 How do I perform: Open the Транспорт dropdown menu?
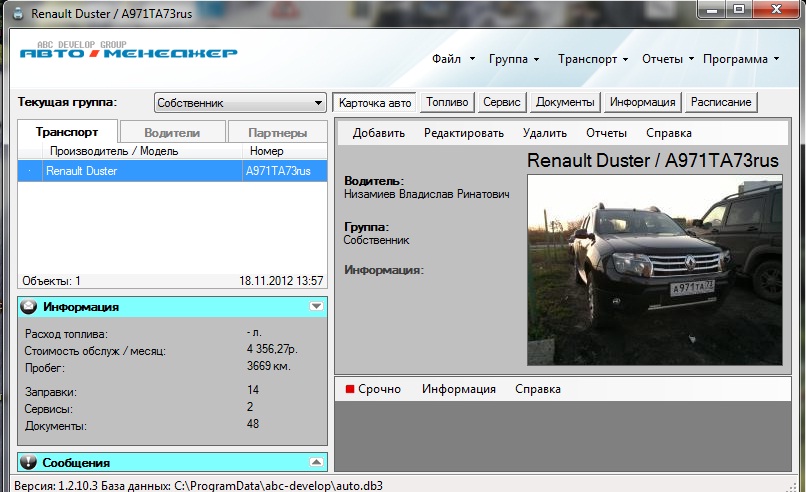click(x=593, y=59)
